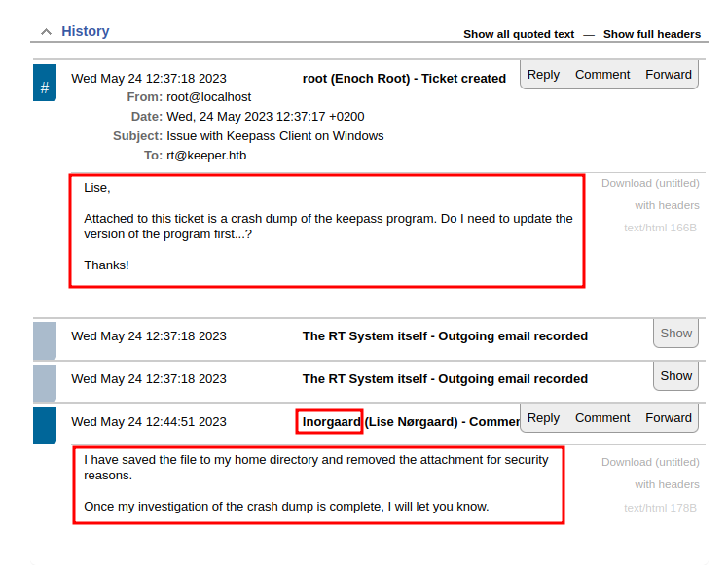This screenshot has height=565, width=728.
Task: Download (untitled) for the crash dump message
Action: 650,183
